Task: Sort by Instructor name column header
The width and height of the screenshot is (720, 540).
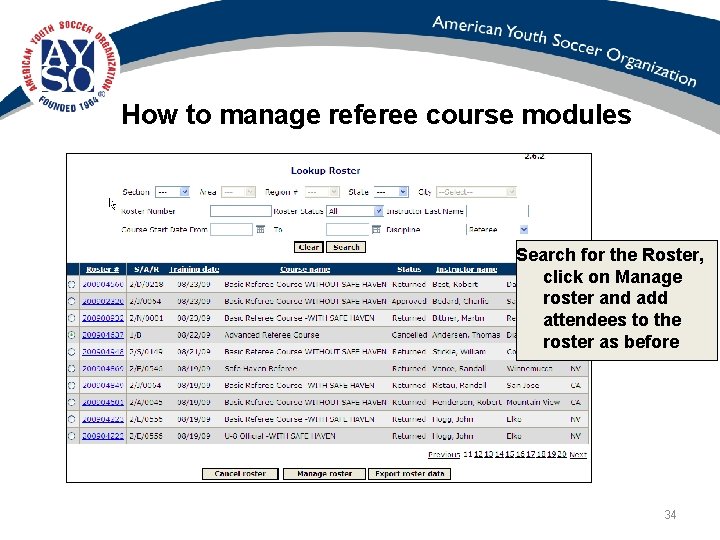Action: pyautogui.click(x=466, y=269)
